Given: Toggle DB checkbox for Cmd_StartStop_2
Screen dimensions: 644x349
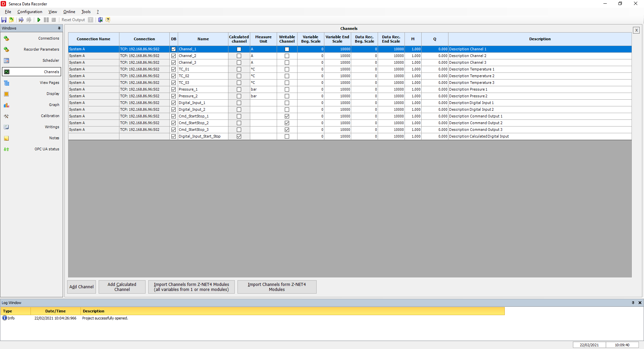Looking at the screenshot, I should click(173, 123).
